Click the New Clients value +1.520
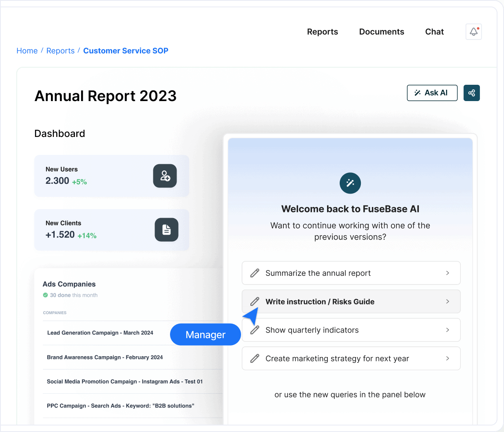The image size is (504, 432). click(60, 235)
